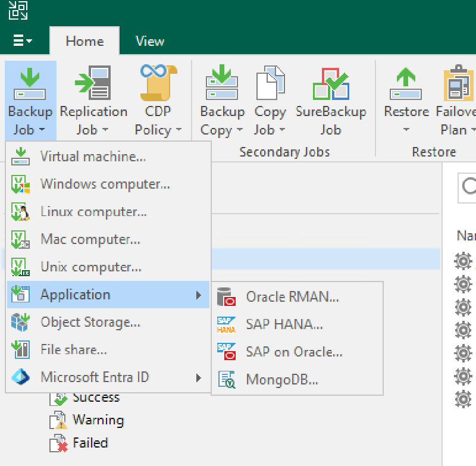Click the search box in jobs panel
Screen dimensions: 476x466
[x=467, y=187]
